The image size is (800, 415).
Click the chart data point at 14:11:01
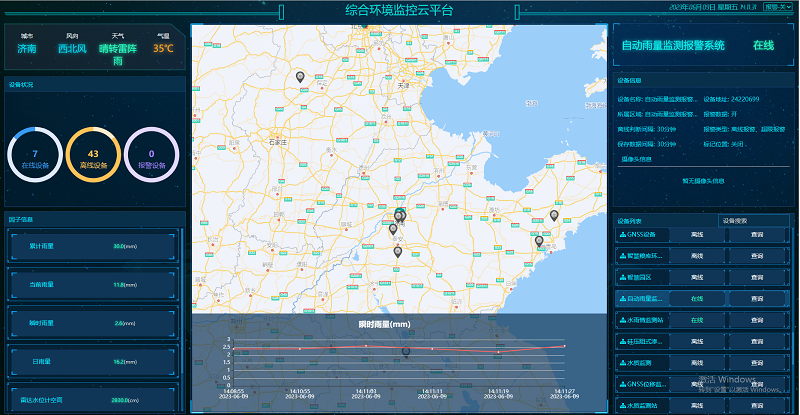pyautogui.click(x=366, y=346)
